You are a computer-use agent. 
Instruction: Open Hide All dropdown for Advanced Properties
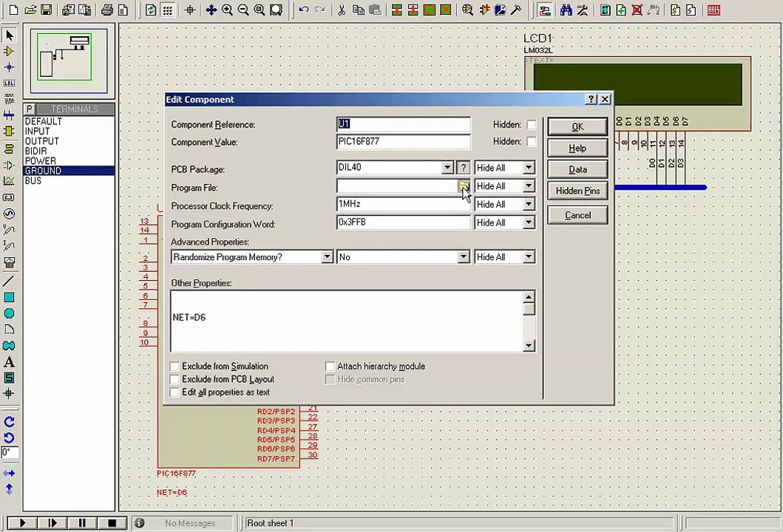coord(529,257)
